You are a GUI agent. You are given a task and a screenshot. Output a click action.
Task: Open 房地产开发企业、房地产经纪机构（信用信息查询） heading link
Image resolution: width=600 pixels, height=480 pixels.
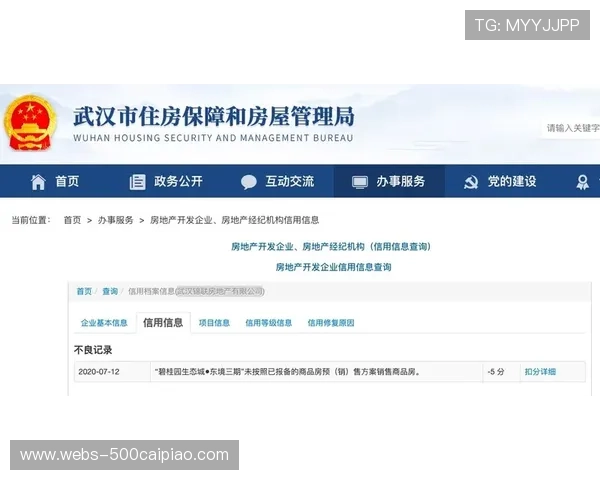tap(331, 247)
